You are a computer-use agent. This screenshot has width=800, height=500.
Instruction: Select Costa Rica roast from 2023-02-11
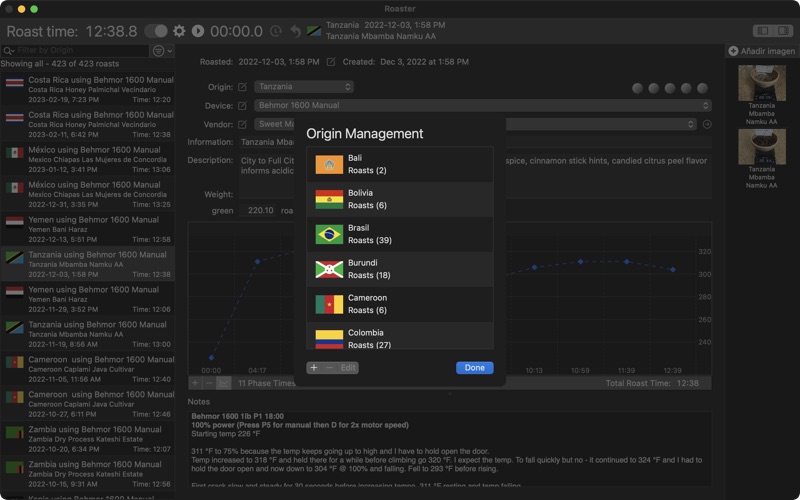click(x=87, y=124)
